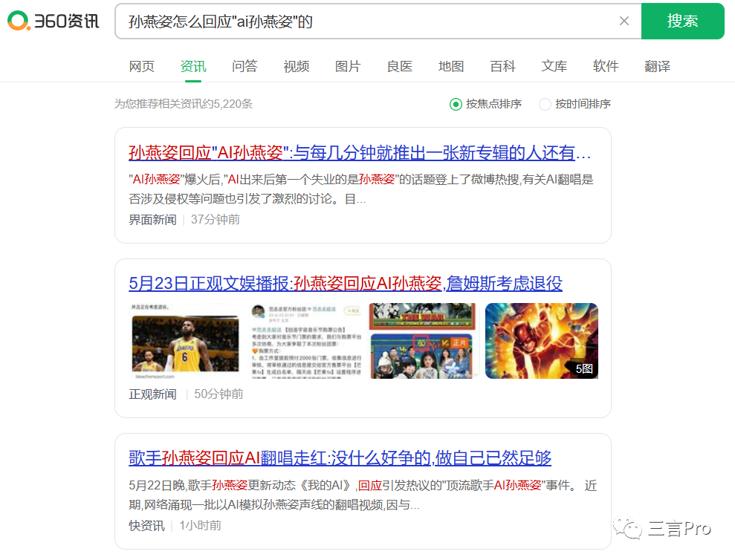The image size is (735, 560).
Task: Open headline 歌手孙燕姿回应AI翻唱走红
Action: 340,458
